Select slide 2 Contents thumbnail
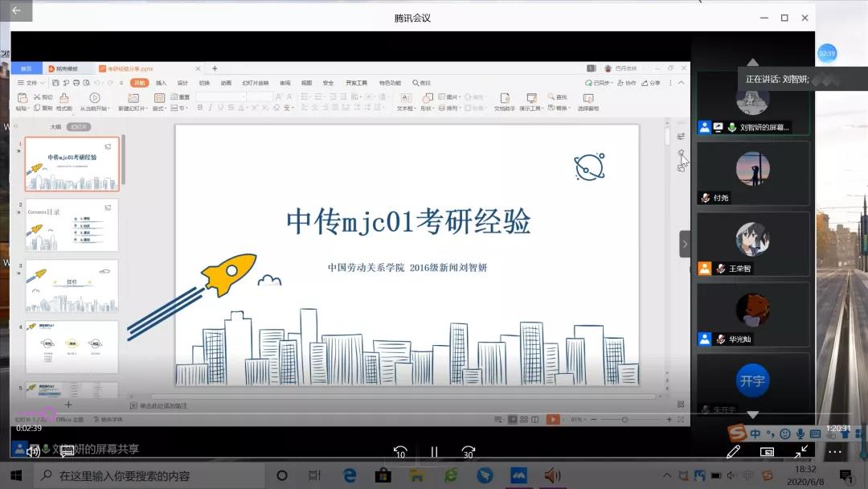Screen dimensions: 868x489 coord(72,225)
